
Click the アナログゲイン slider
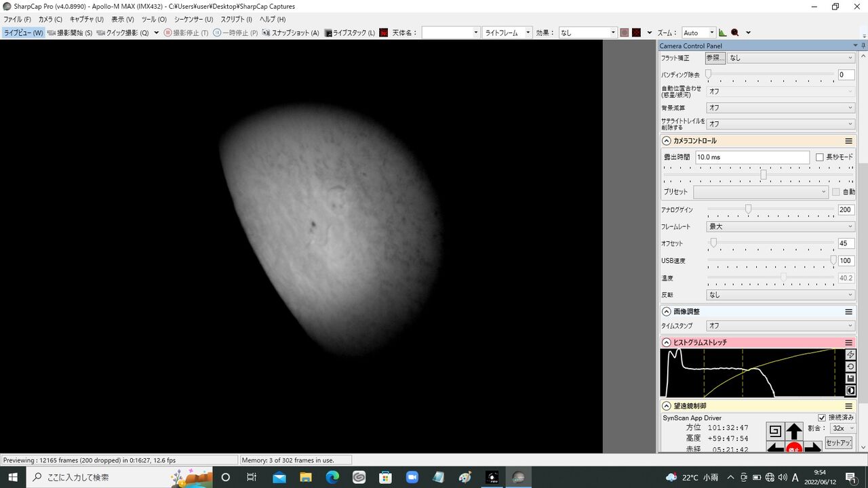(x=770, y=209)
